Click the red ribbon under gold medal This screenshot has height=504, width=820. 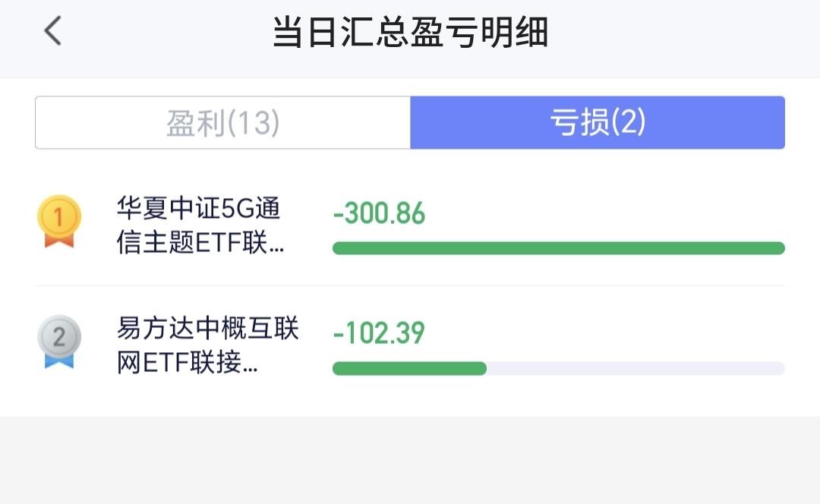coord(59,240)
